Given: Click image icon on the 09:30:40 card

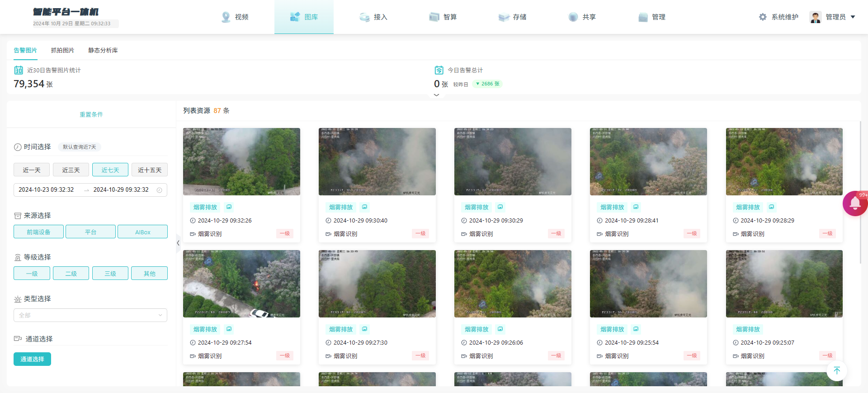Looking at the screenshot, I should [x=365, y=207].
